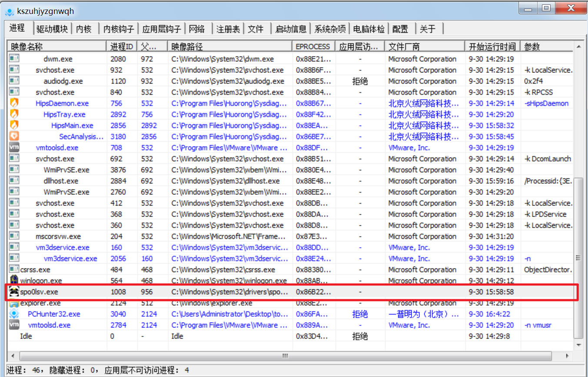Open the 注册表 tab
Screen dimensions: 588x377
(228, 29)
